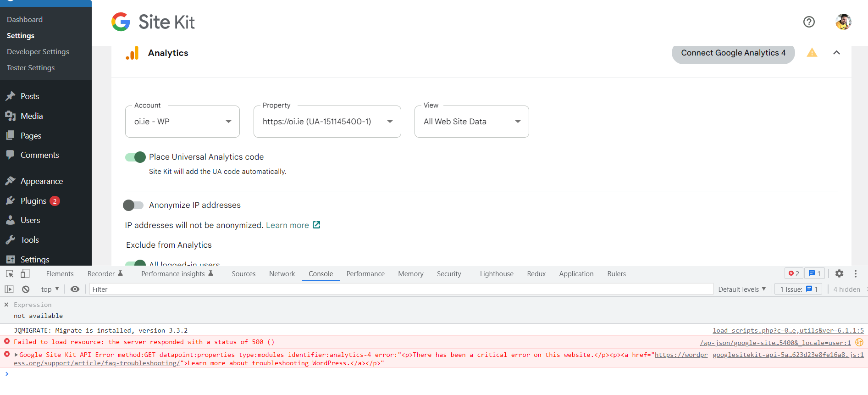Image resolution: width=868 pixels, height=395 pixels.
Task: Switch to the Sources tab
Action: (x=243, y=274)
